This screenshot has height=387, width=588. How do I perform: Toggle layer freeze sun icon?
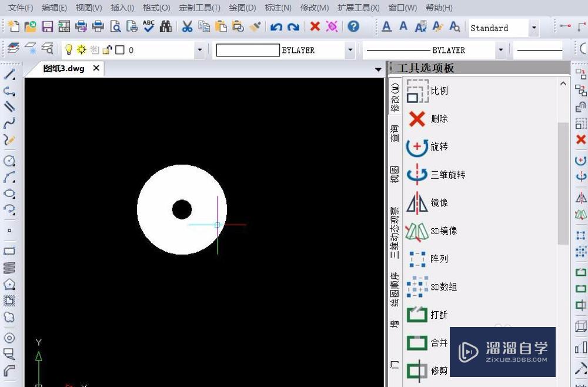(x=81, y=49)
